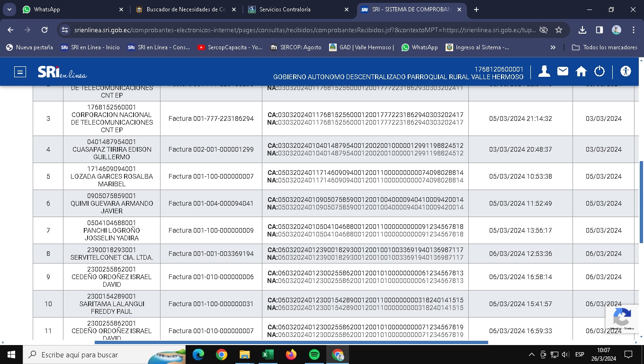Open the mail envelope icon
The image size is (644, 364).
pyautogui.click(x=563, y=72)
